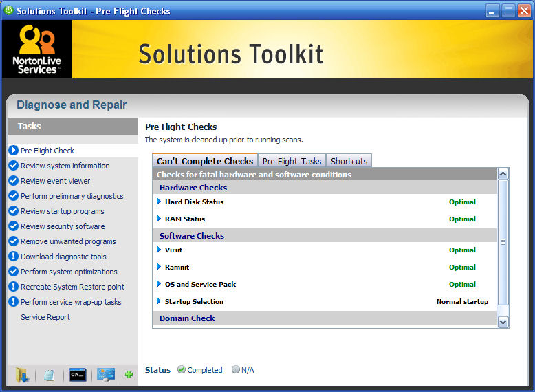Open Review system information task
Image resolution: width=535 pixels, height=392 pixels.
click(65, 166)
